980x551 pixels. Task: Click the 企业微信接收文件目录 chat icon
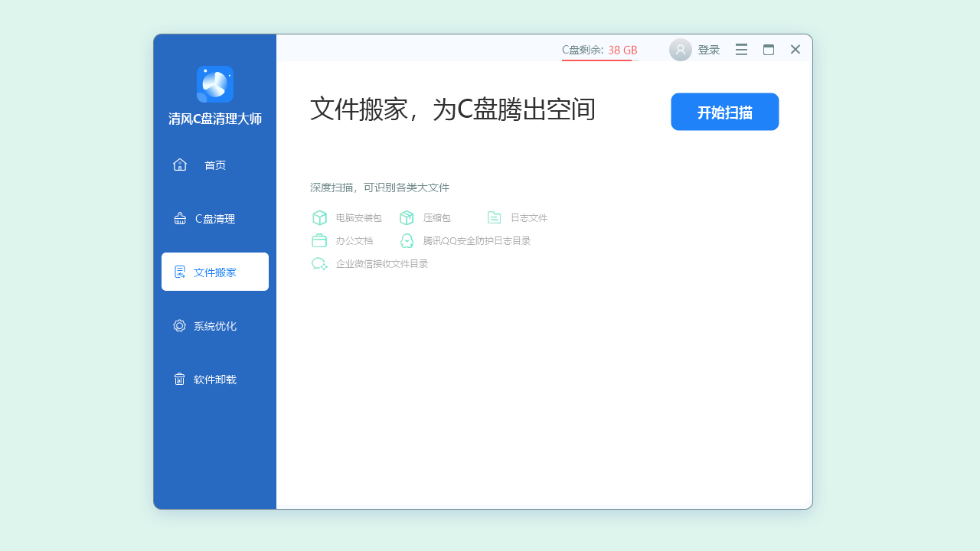pos(319,263)
